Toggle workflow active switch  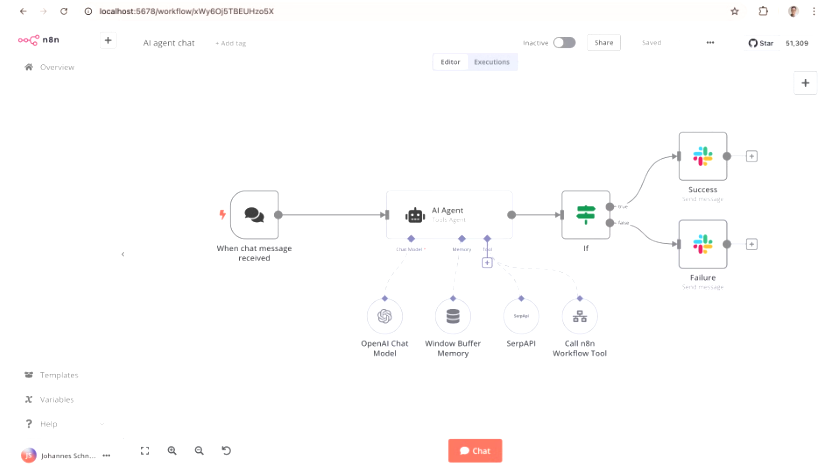pyautogui.click(x=564, y=43)
